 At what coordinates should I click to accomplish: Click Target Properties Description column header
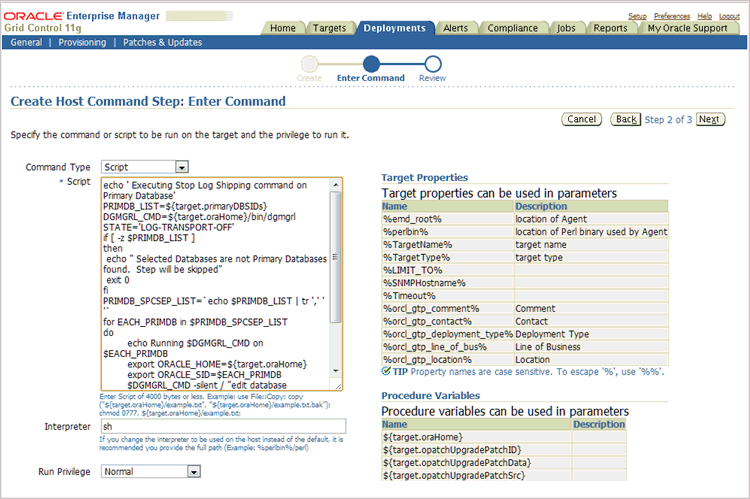[x=591, y=206]
